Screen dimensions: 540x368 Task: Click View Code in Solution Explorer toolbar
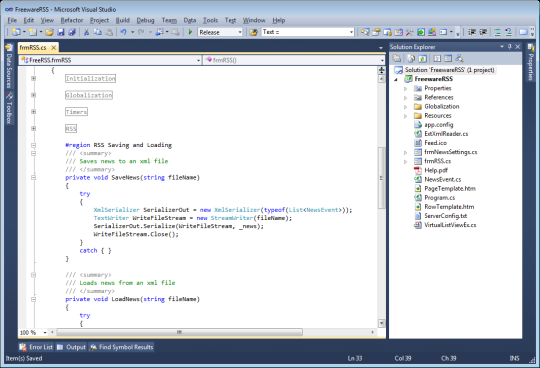click(437, 59)
